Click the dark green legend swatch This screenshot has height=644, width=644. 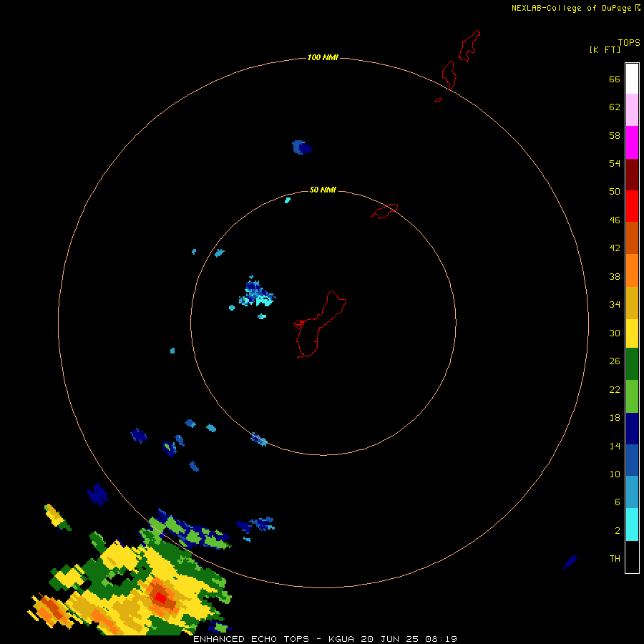tap(632, 364)
